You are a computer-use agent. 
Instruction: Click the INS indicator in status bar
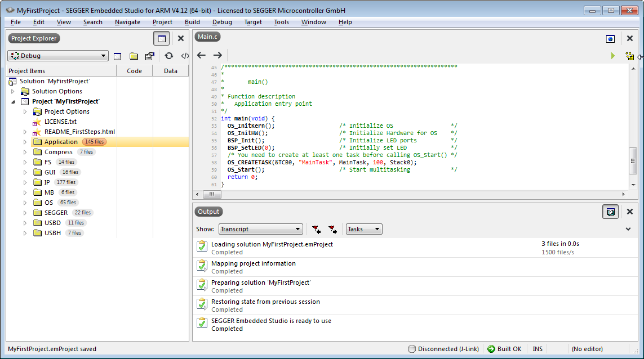tap(538, 349)
